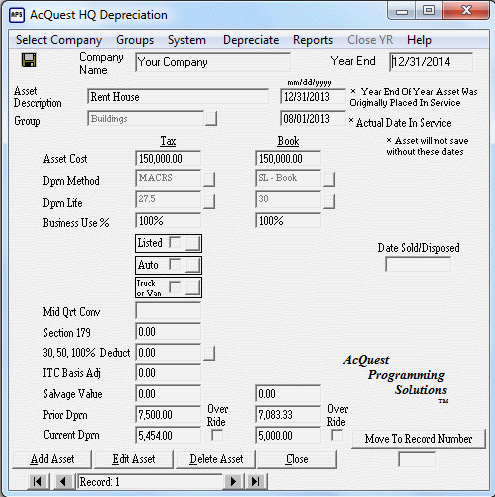Open the Depreciate menu

pyautogui.click(x=251, y=40)
